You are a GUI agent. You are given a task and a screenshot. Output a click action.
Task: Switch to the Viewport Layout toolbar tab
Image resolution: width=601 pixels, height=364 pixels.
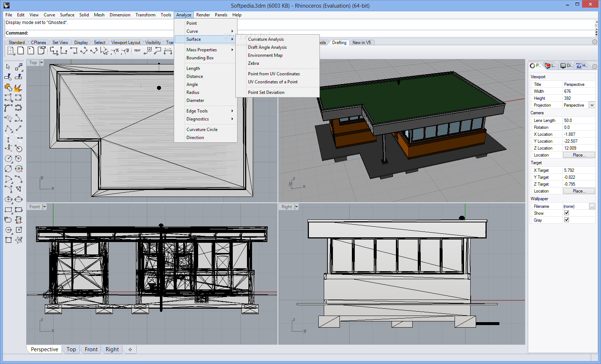126,43
